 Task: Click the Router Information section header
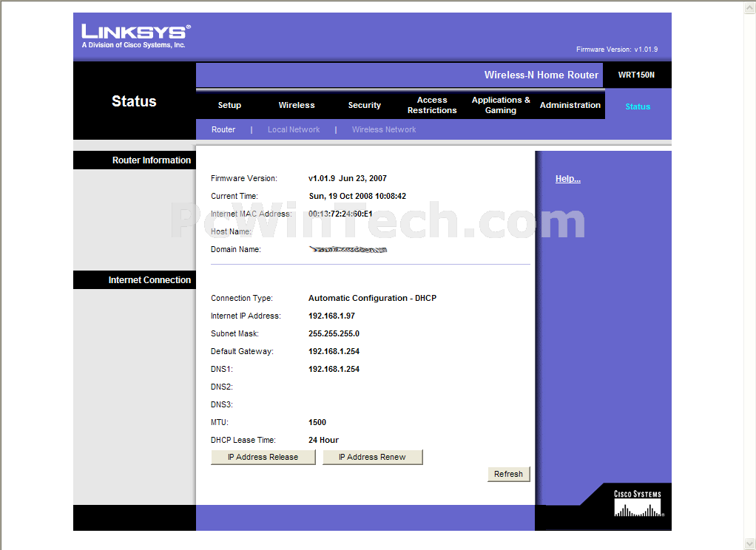click(x=135, y=160)
